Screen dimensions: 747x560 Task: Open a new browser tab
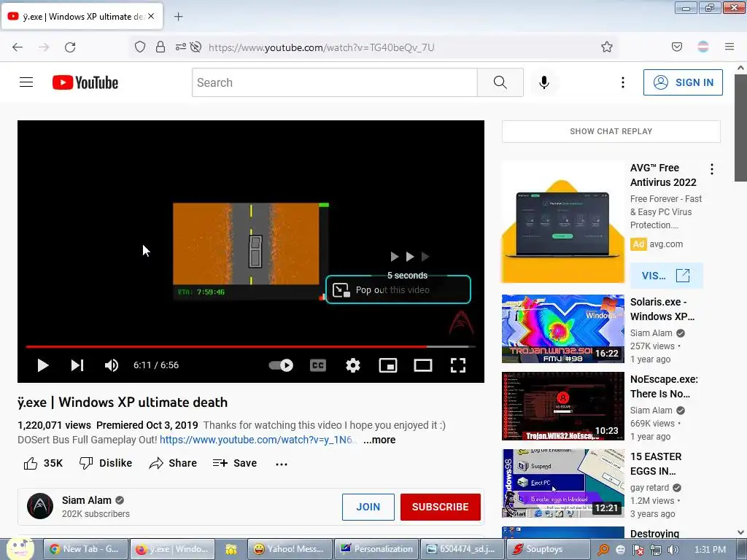click(x=178, y=17)
